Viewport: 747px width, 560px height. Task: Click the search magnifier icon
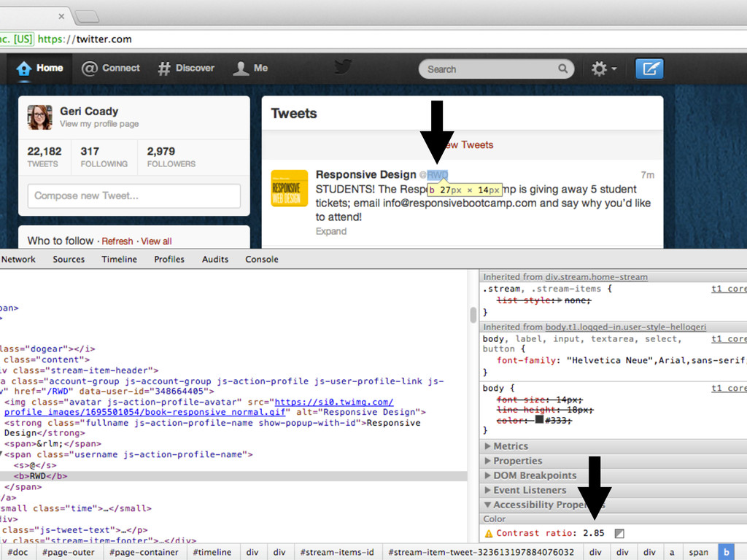point(562,69)
